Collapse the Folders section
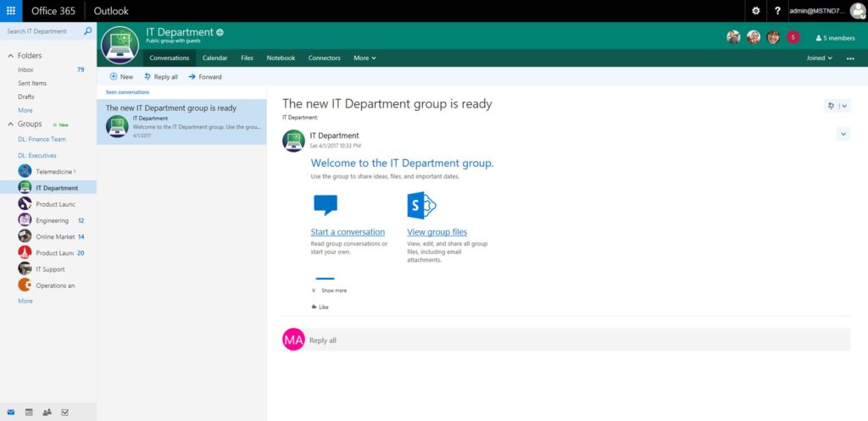 click(x=10, y=56)
